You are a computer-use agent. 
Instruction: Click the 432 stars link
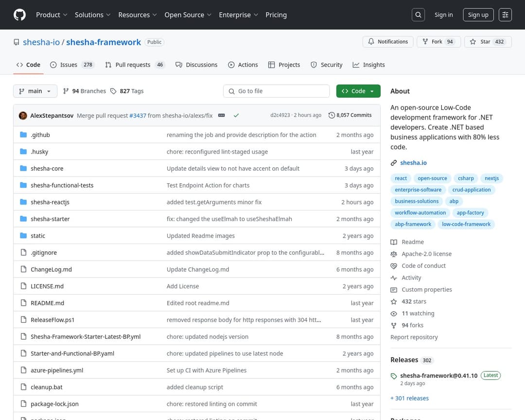pos(414,301)
